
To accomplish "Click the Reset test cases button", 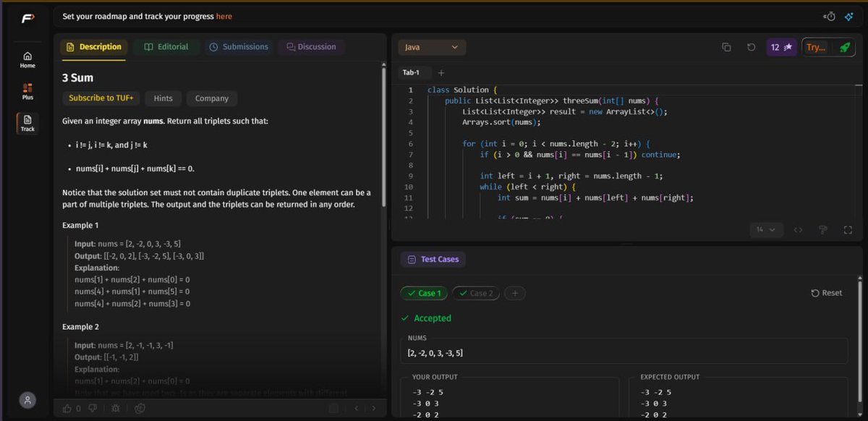I will [x=826, y=293].
